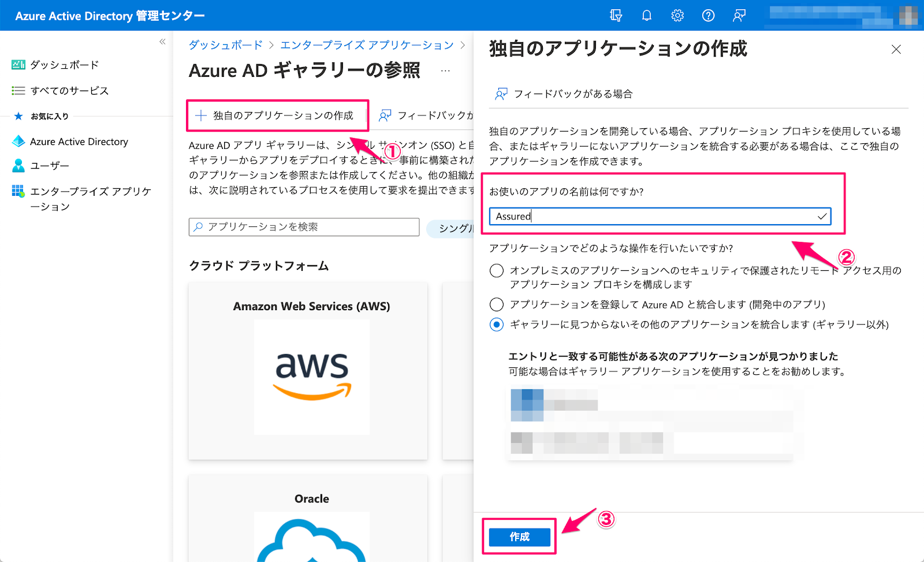Click the シングル filter pill
This screenshot has height=562, width=924.
(x=450, y=229)
